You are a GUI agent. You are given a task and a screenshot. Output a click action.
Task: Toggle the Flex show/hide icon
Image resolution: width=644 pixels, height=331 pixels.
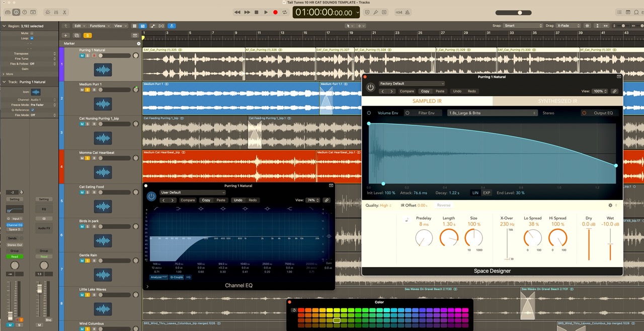162,26
